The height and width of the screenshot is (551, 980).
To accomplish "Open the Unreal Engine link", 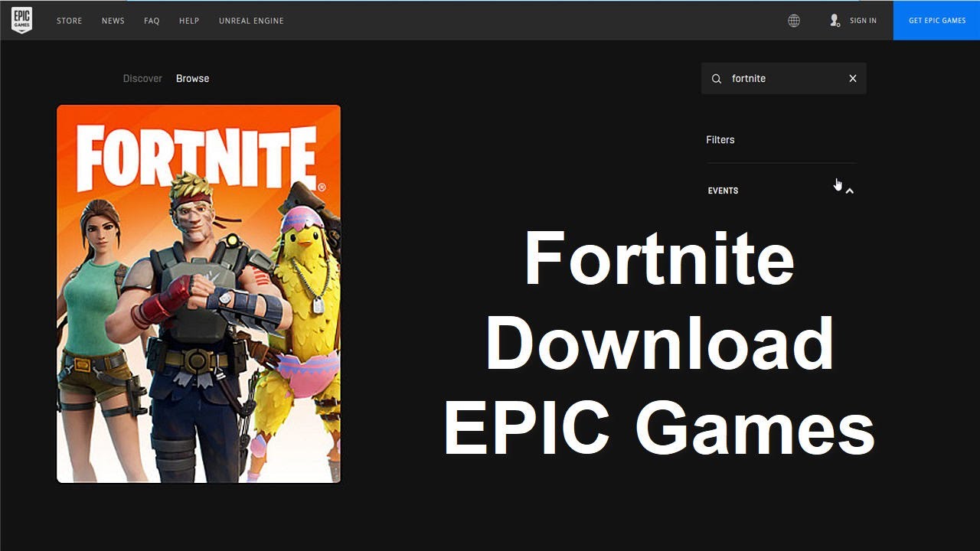I will point(251,21).
